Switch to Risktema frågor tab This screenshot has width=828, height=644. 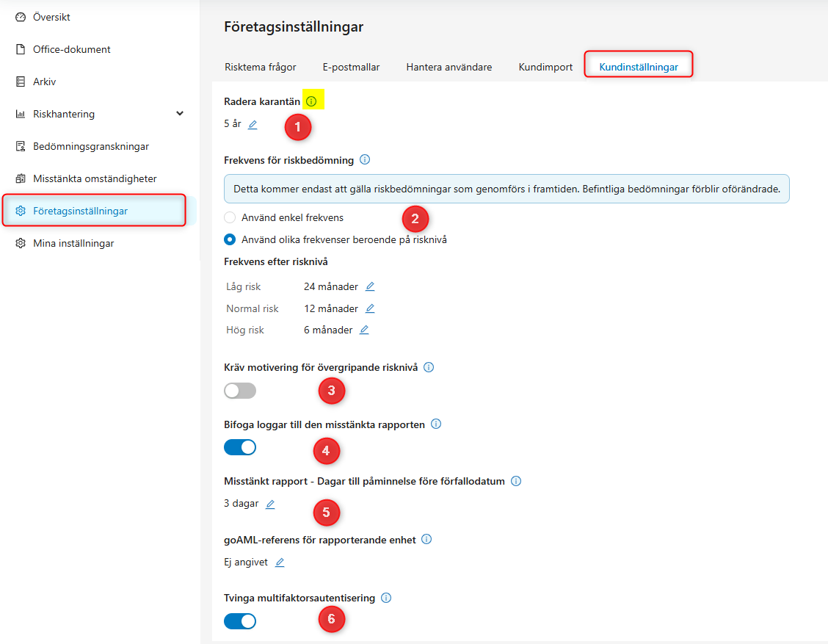click(261, 67)
